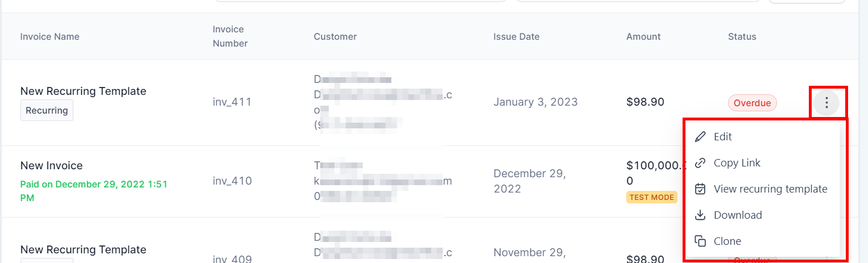868x263 pixels.
Task: Click the yellow TEST MODE badge
Action: (651, 197)
